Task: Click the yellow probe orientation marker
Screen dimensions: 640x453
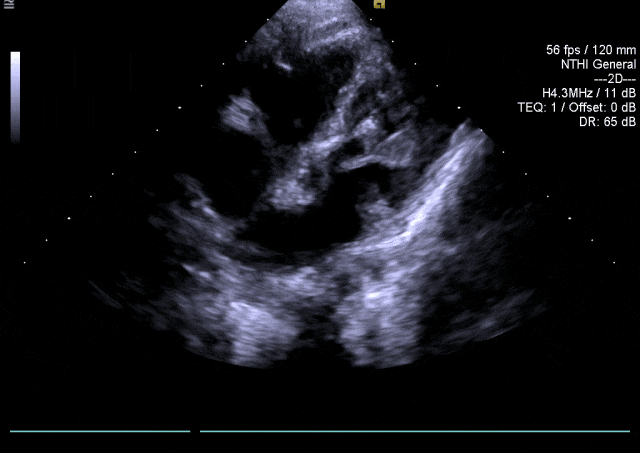Action: coord(379,4)
